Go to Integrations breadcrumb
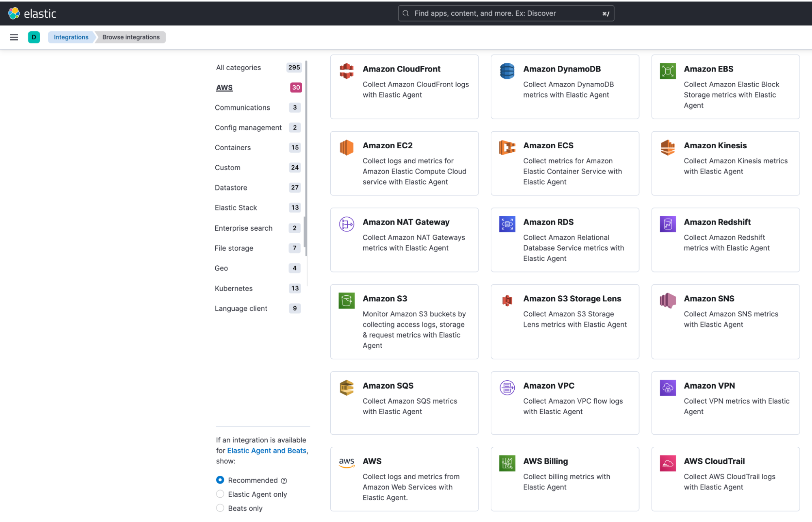Screen dimensions: 812x522 pos(71,37)
